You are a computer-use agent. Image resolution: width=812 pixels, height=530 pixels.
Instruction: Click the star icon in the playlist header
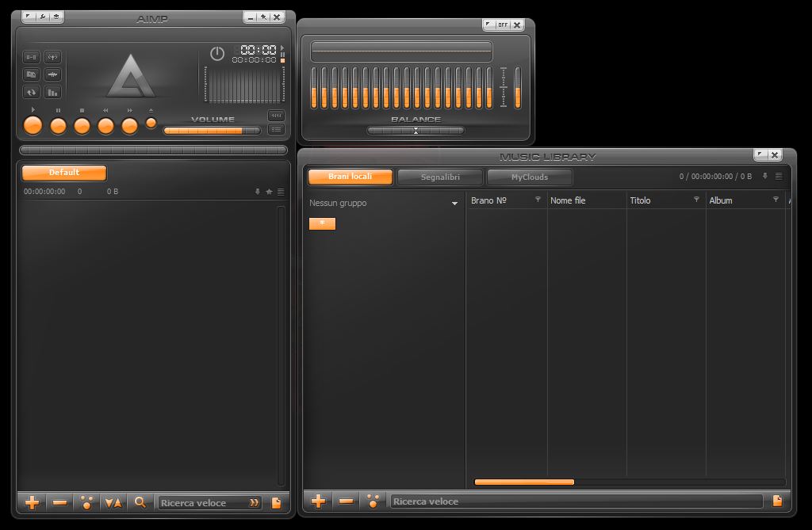[x=270, y=192]
